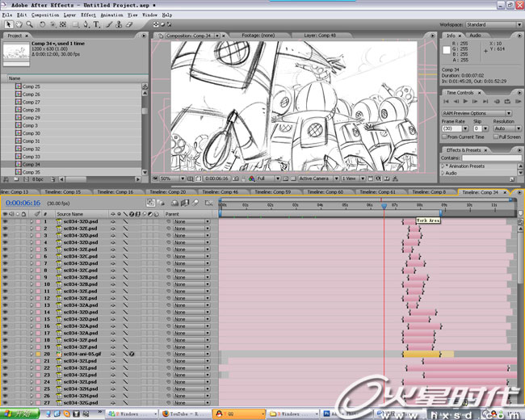Hide layer 24 sc034-32I.psd eye
The image size is (525, 420).
coord(5,382)
